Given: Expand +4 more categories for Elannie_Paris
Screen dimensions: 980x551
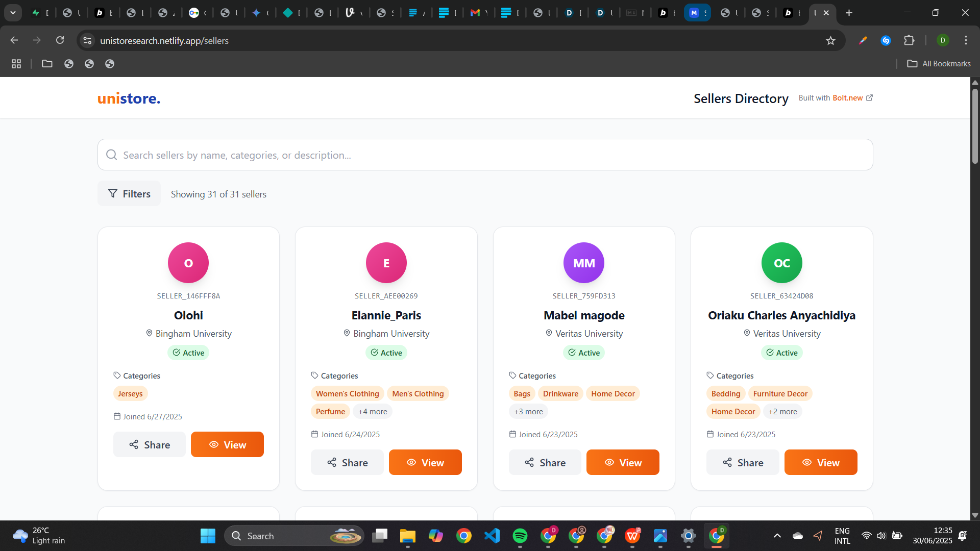Looking at the screenshot, I should coord(373,412).
